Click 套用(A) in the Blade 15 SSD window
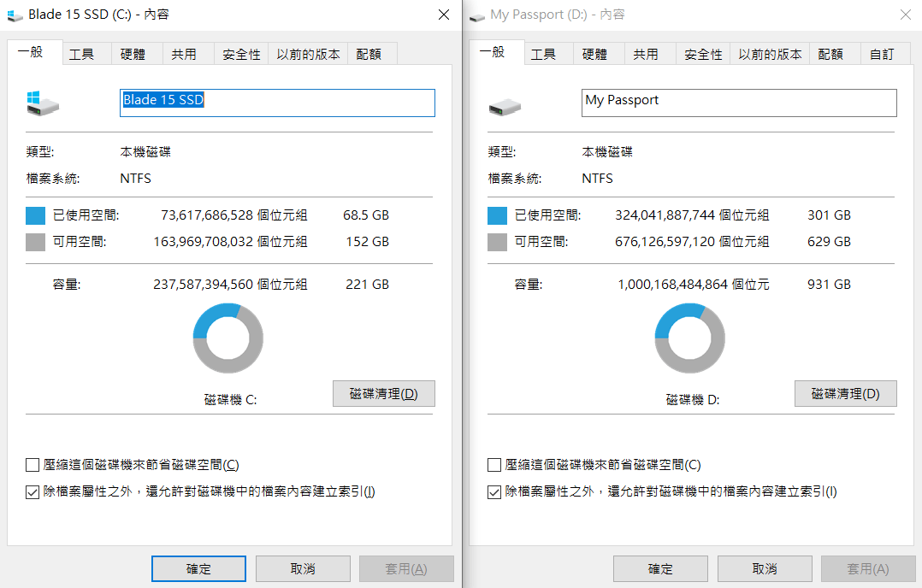Viewport: 922px width, 588px height. [x=406, y=568]
